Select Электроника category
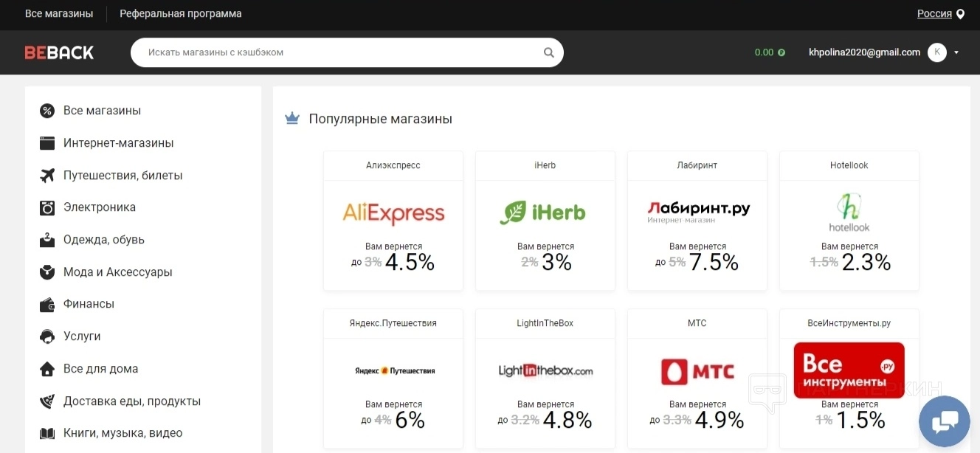980x453 pixels. (100, 207)
